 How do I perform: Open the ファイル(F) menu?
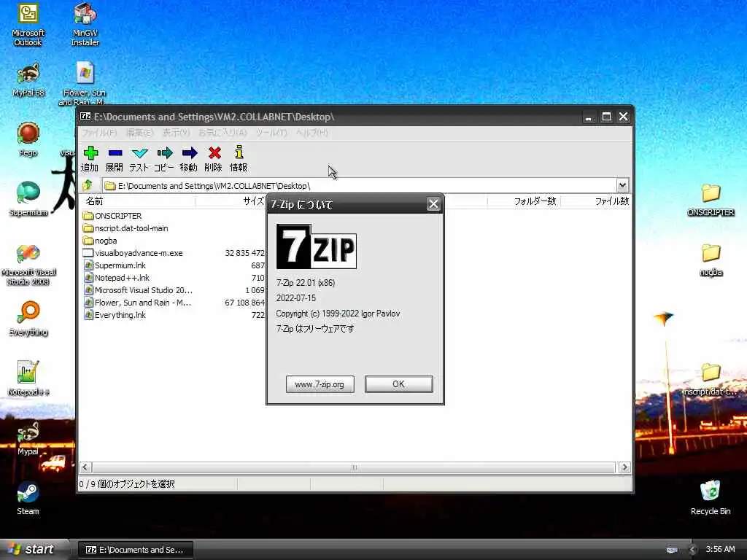point(99,133)
